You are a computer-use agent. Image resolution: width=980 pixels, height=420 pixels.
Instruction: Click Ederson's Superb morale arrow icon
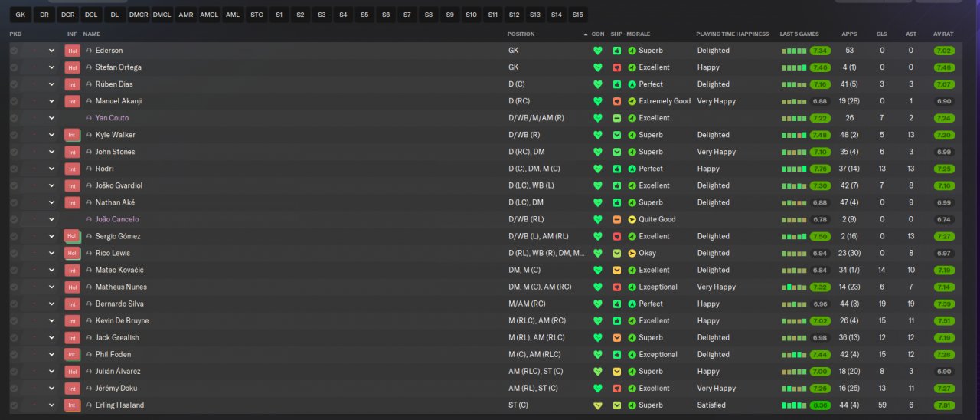(632, 51)
